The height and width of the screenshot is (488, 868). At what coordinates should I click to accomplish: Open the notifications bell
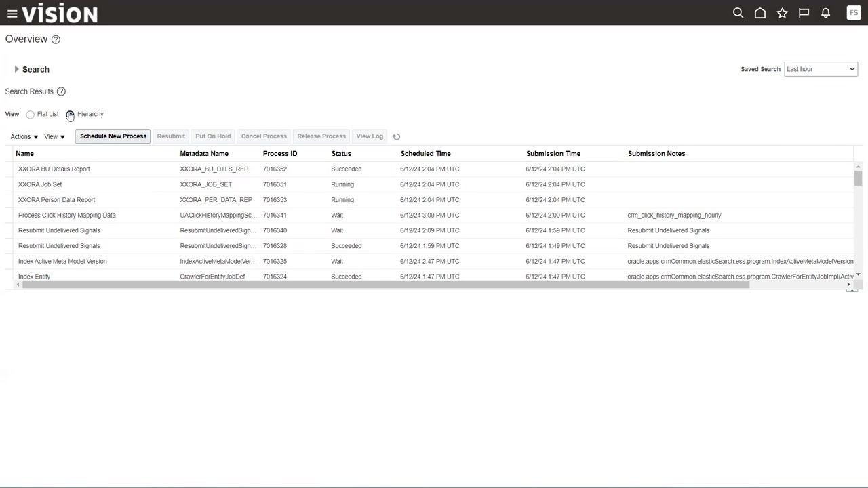825,13
